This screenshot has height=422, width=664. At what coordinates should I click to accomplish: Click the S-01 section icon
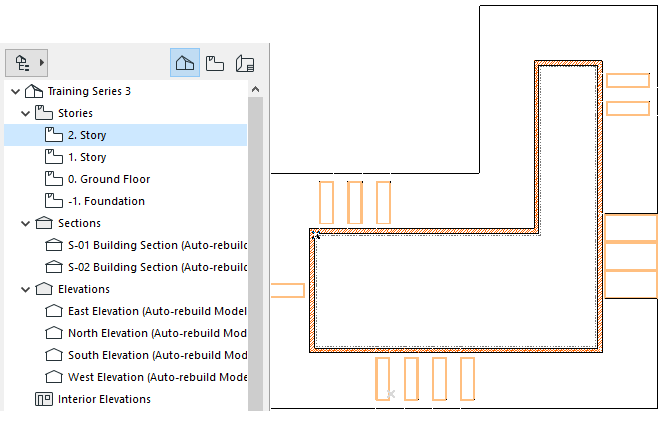click(x=54, y=245)
